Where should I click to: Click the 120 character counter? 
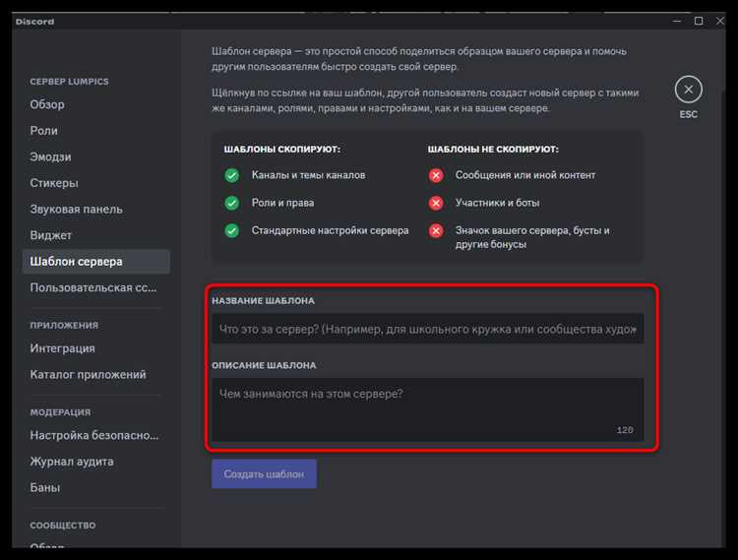625,430
